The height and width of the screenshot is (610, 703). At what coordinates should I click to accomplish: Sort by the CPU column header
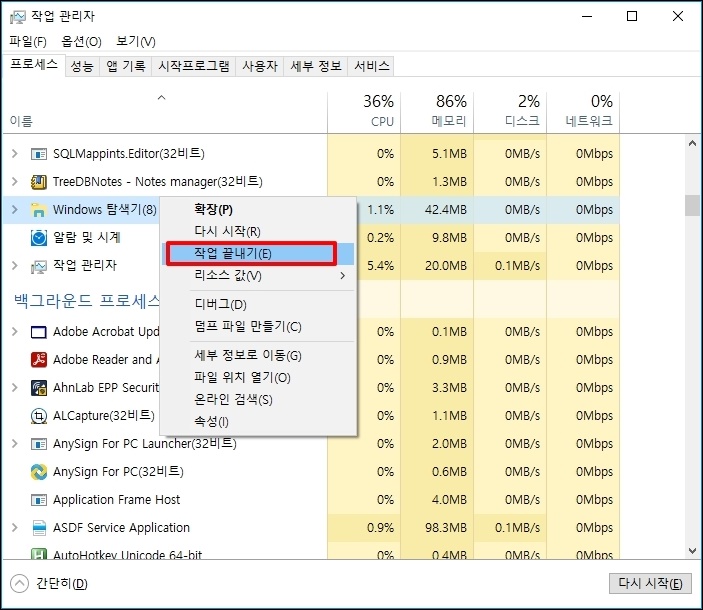pyautogui.click(x=364, y=112)
